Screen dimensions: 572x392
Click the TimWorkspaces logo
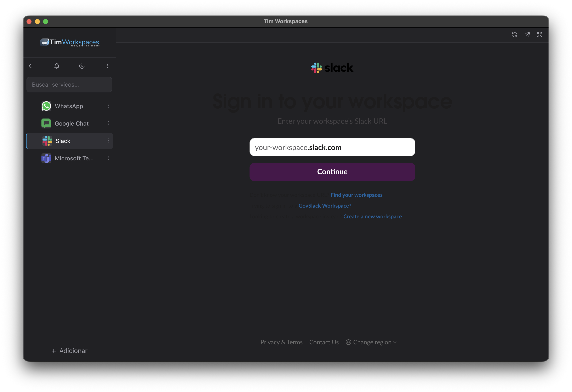tap(69, 42)
